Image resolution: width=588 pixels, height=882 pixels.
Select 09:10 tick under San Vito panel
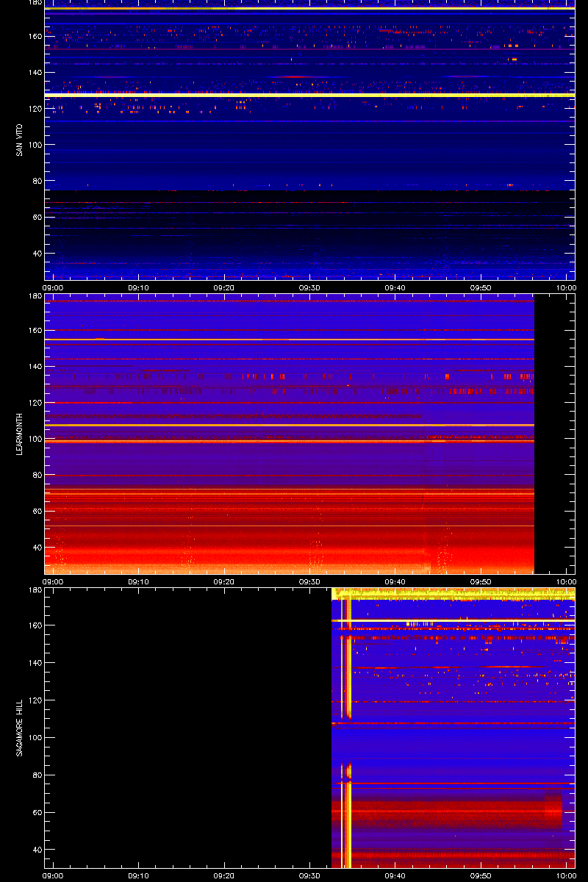(x=138, y=287)
